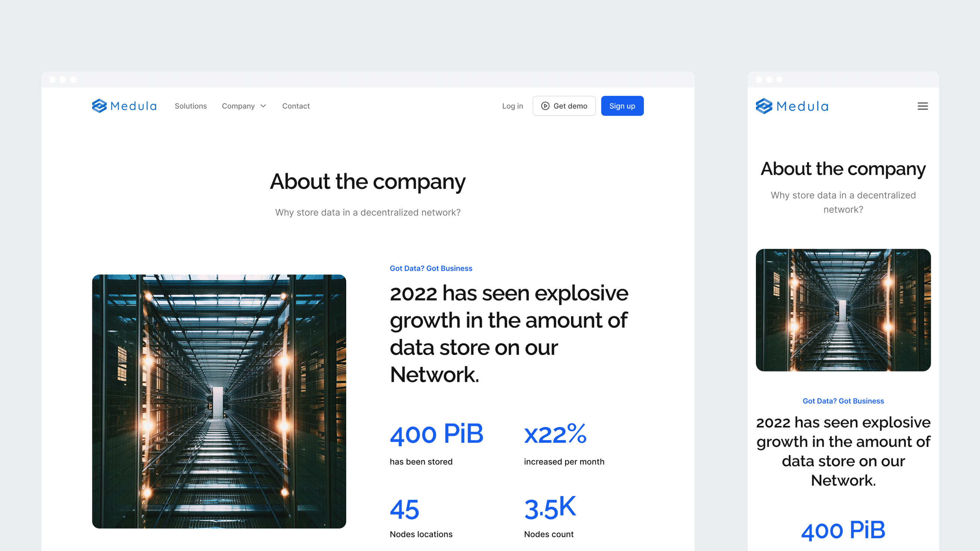
Task: Open the hamburger menu in mobile view
Action: click(922, 106)
